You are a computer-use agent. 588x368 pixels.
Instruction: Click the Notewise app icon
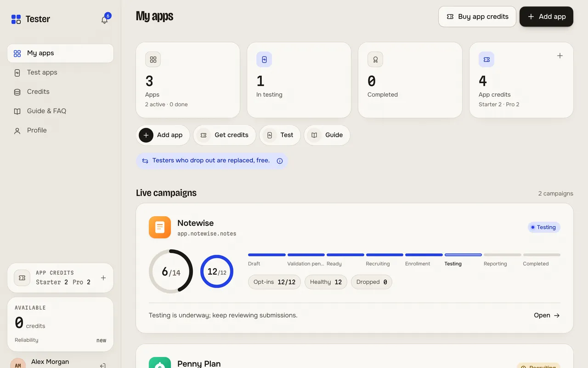pos(160,227)
